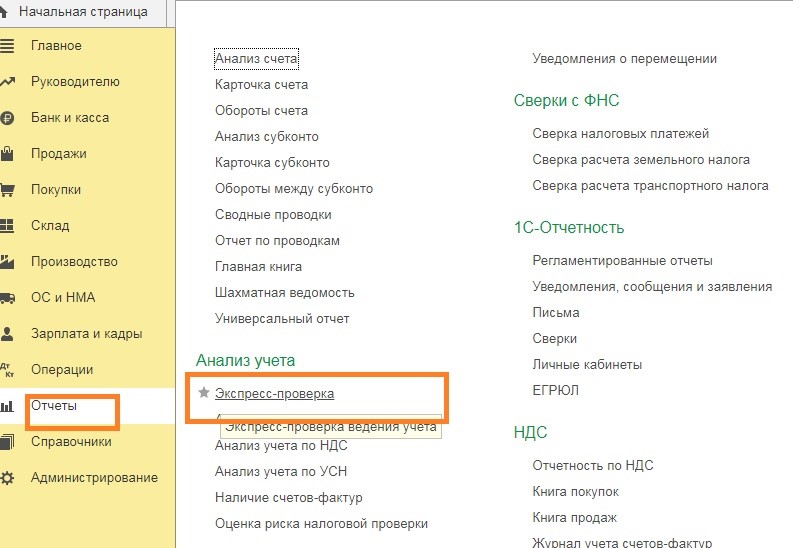Viewport: 793px width, 548px height.
Task: Click the home icon beside Начальная страница
Action: (x=3, y=12)
